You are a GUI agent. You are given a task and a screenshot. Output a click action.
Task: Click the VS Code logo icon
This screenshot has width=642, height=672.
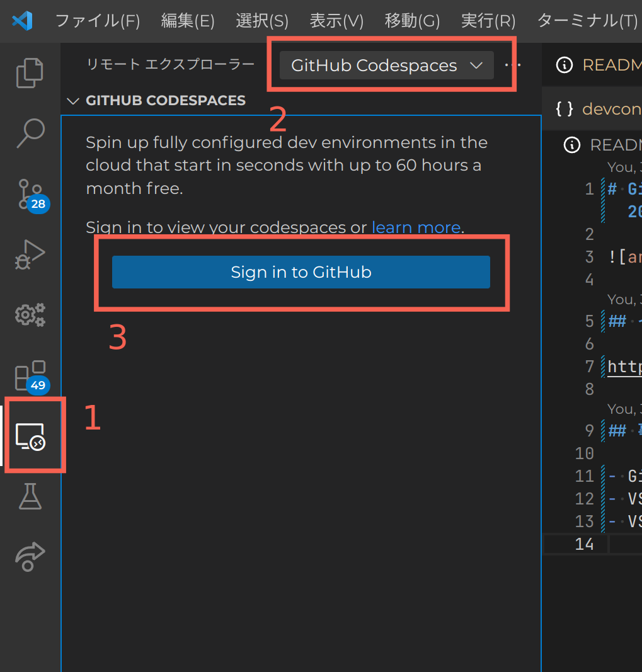(22, 21)
